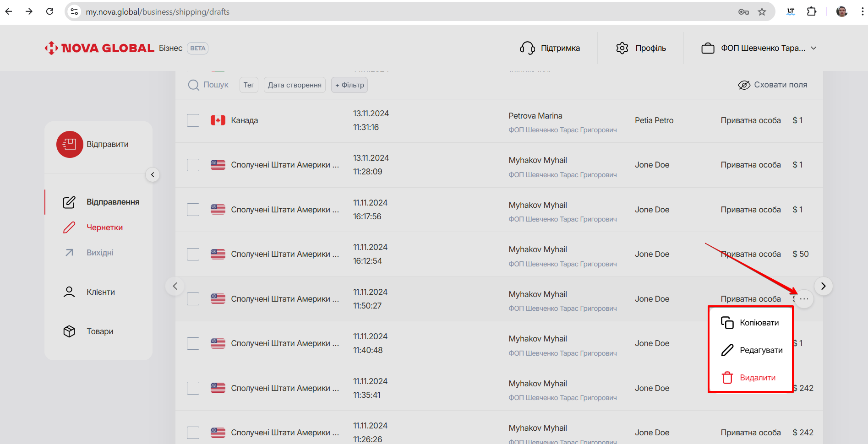The height and width of the screenshot is (444, 868).
Task: Open Підтримка support headset icon
Action: pyautogui.click(x=527, y=48)
